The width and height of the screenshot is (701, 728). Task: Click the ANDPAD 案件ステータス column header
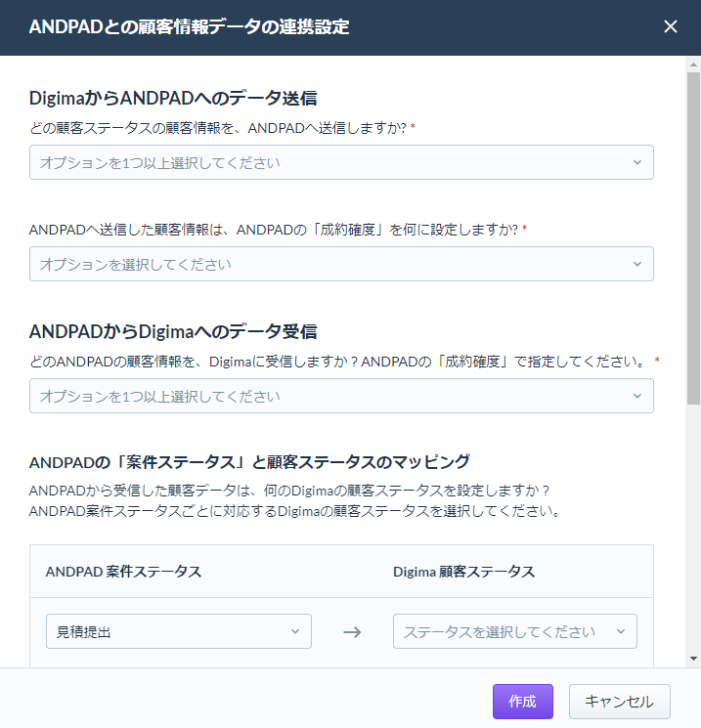(123, 572)
